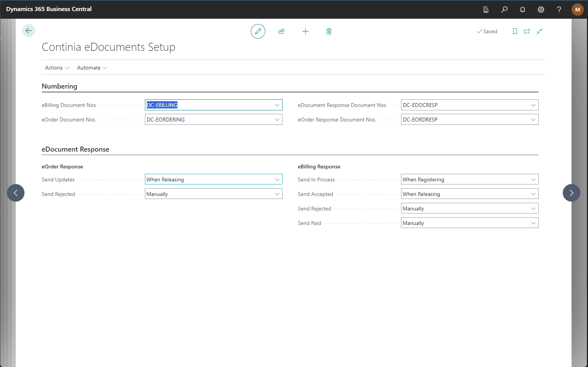Open the document report icon in header
The width and height of the screenshot is (588, 367).
click(486, 10)
